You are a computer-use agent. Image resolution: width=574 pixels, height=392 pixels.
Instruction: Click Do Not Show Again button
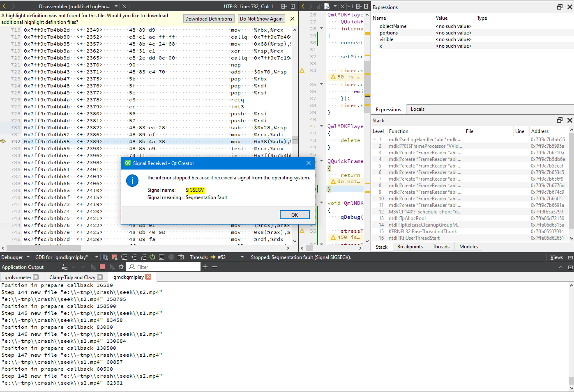click(261, 18)
